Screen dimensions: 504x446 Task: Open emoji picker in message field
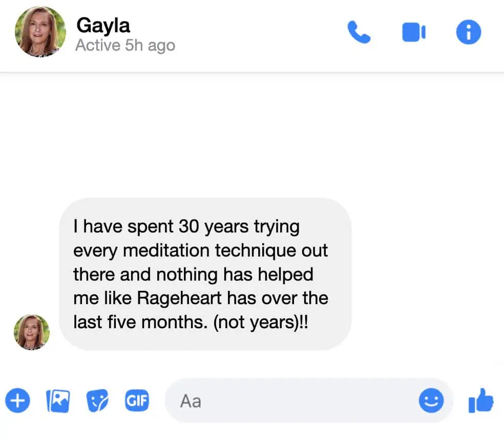click(x=431, y=400)
